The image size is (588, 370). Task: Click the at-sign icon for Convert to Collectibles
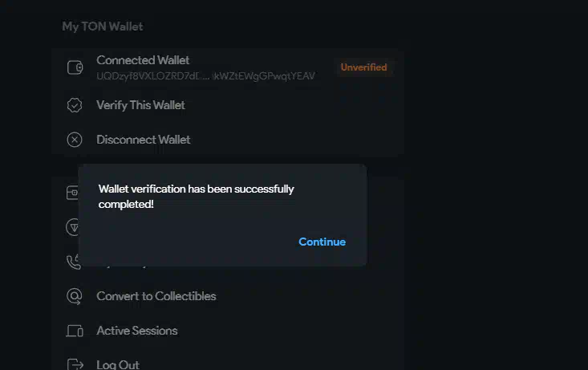pos(75,296)
